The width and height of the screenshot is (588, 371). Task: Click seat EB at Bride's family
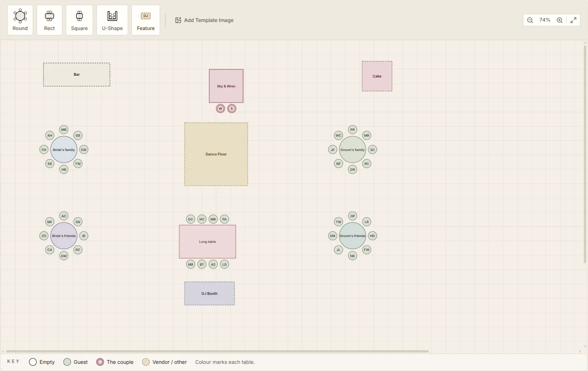(x=50, y=164)
